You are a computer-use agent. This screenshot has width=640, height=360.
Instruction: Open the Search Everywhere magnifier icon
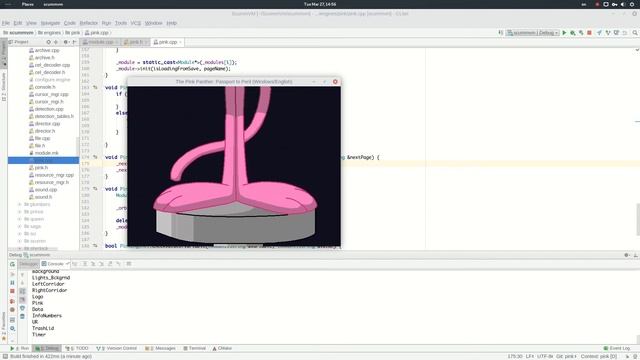635,33
